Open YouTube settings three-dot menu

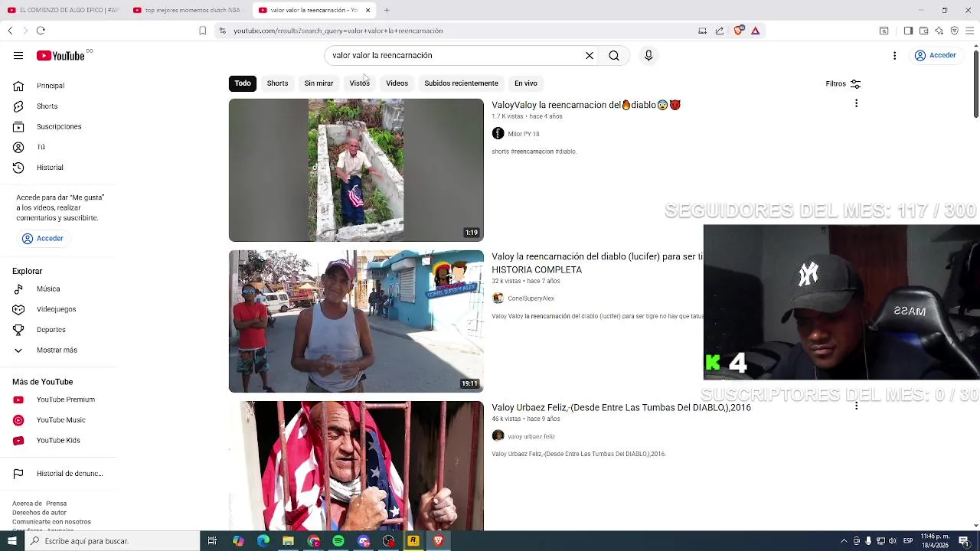(894, 55)
